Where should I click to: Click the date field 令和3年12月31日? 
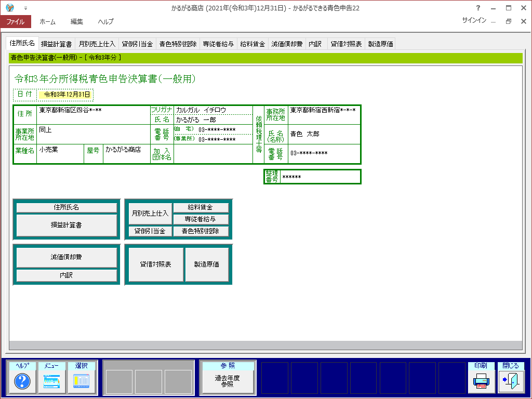click(x=65, y=95)
